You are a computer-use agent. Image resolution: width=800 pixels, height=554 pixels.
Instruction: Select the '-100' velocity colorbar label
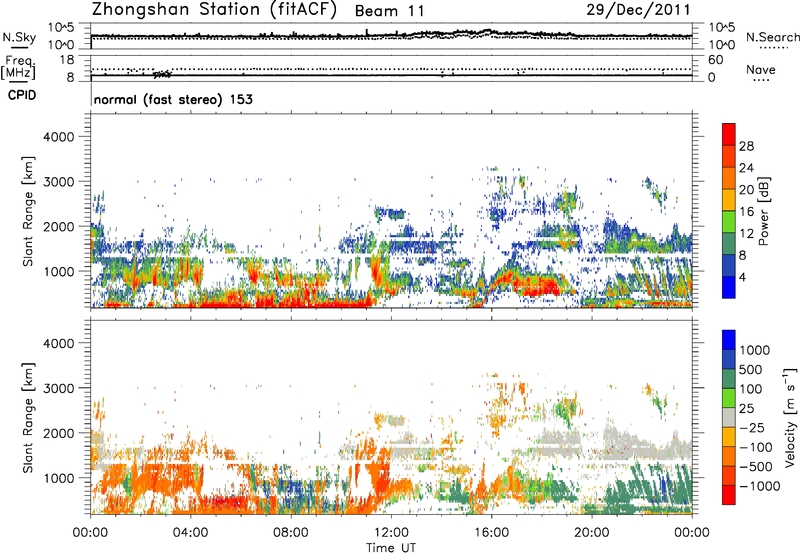[756, 447]
